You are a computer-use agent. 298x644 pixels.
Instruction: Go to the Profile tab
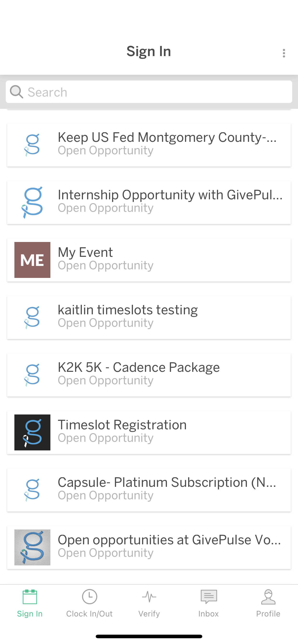pyautogui.click(x=268, y=603)
